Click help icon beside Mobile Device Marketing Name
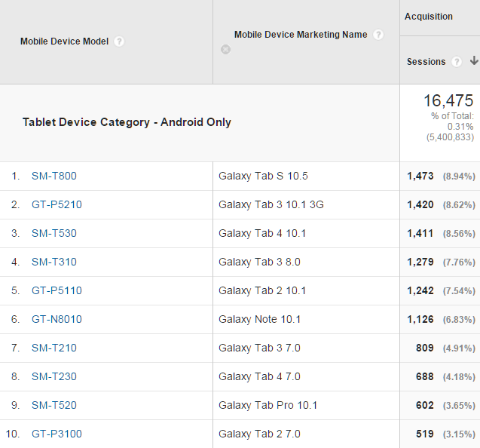This screenshot has width=480, height=448. click(x=378, y=35)
